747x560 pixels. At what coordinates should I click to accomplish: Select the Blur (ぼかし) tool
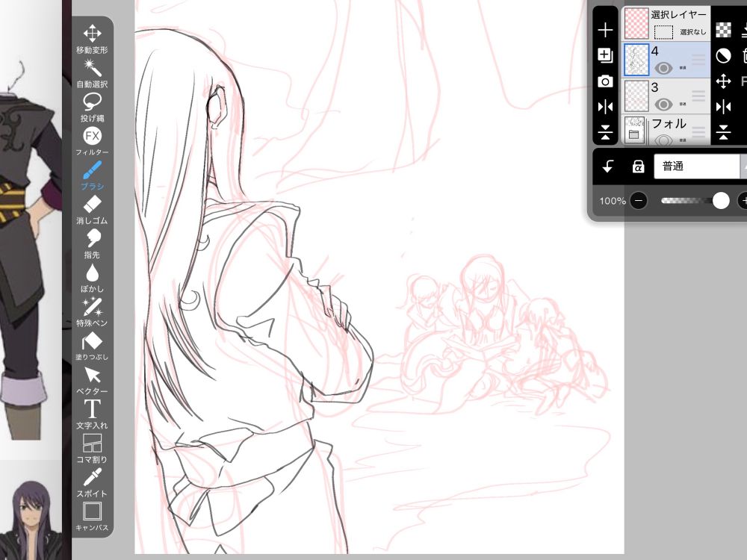(x=92, y=278)
